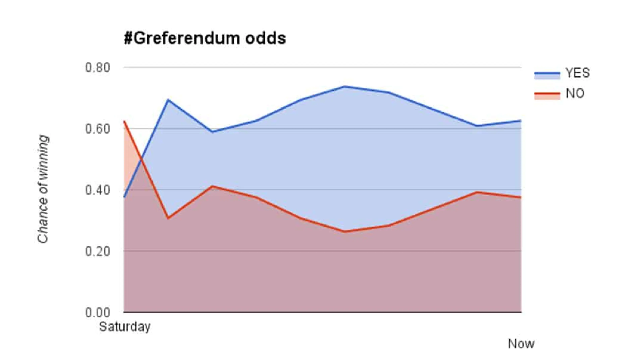The height and width of the screenshot is (358, 644).
Task: Click the YES line's endpoint at Now
Action: [521, 121]
